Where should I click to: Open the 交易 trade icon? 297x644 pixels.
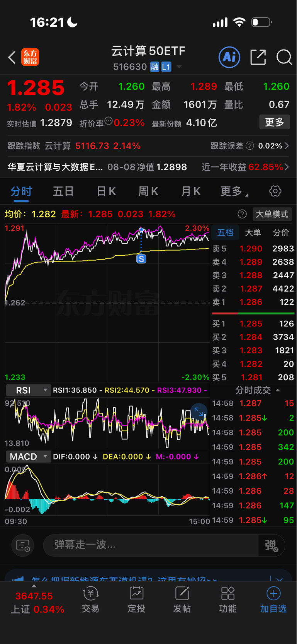(91, 600)
